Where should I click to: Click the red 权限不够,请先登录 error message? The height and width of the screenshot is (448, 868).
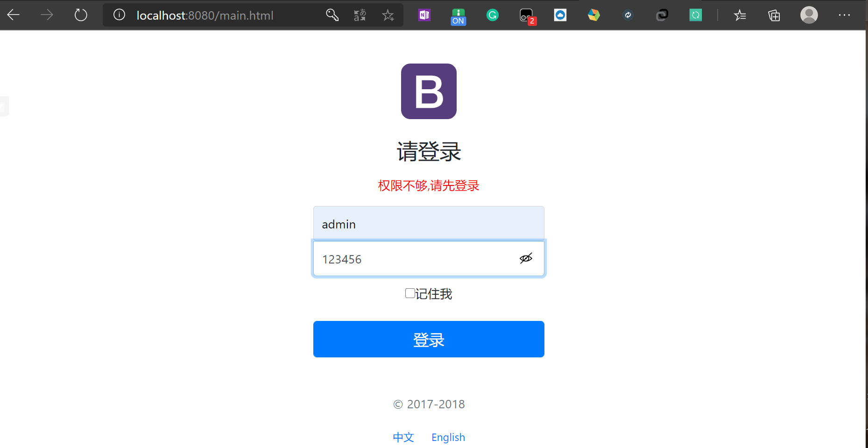click(429, 185)
